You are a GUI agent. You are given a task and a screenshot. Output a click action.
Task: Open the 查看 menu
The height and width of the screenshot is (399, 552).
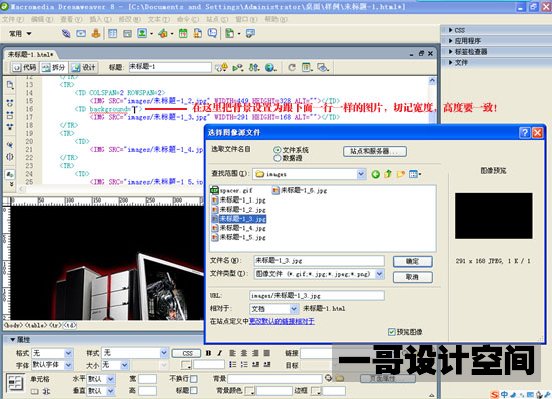(x=71, y=19)
